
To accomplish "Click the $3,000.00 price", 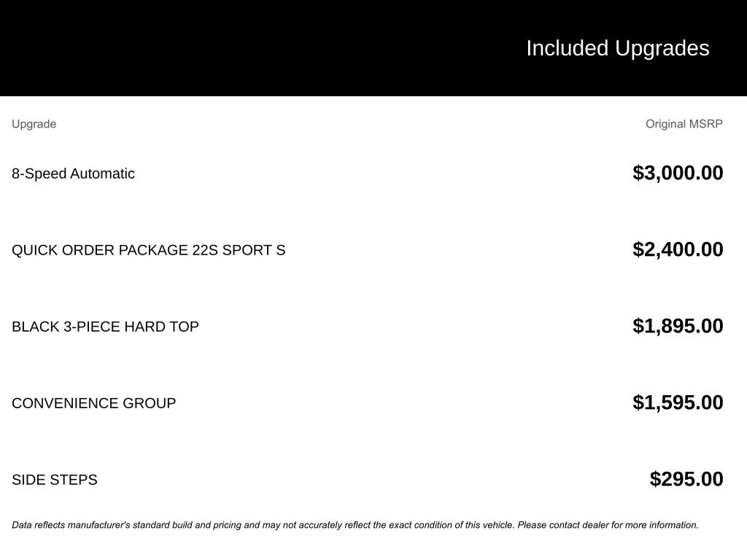I will click(678, 173).
